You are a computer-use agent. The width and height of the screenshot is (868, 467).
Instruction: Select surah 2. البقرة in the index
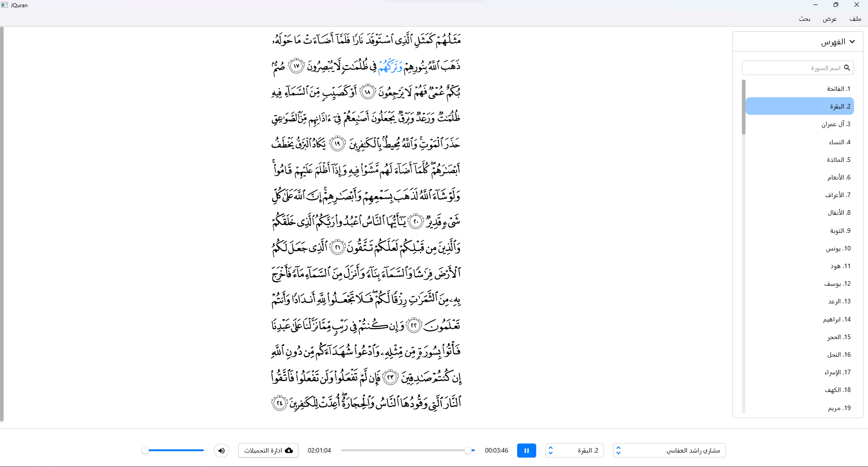pos(799,106)
